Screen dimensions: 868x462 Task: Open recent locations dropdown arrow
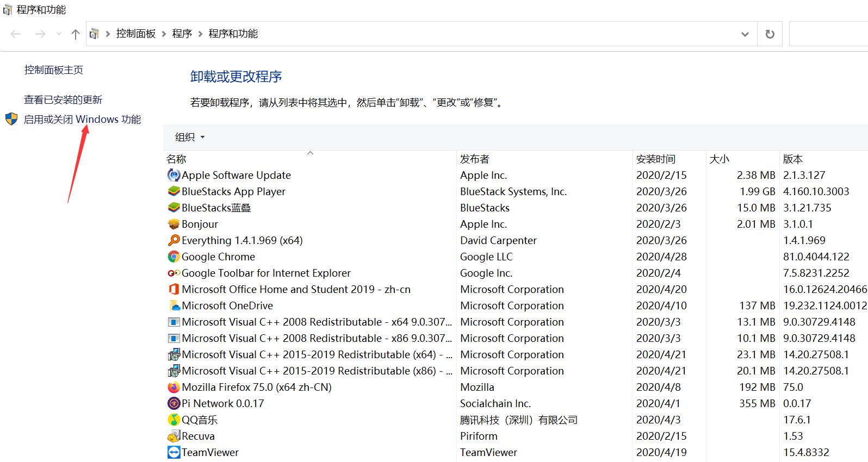tap(59, 34)
